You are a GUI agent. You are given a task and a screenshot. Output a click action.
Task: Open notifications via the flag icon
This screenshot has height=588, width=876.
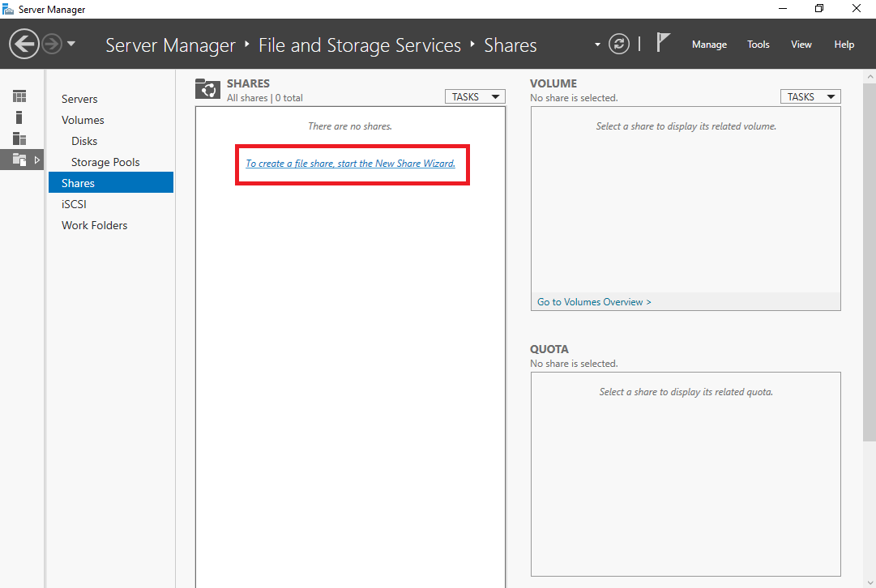pyautogui.click(x=663, y=42)
